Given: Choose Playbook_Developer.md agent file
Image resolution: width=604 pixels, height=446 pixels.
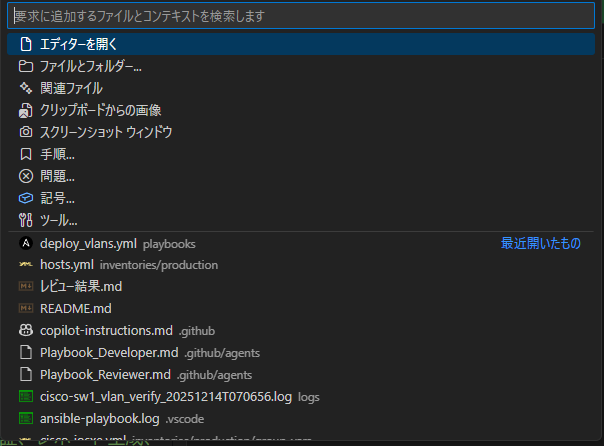Looking at the screenshot, I should point(109,353).
